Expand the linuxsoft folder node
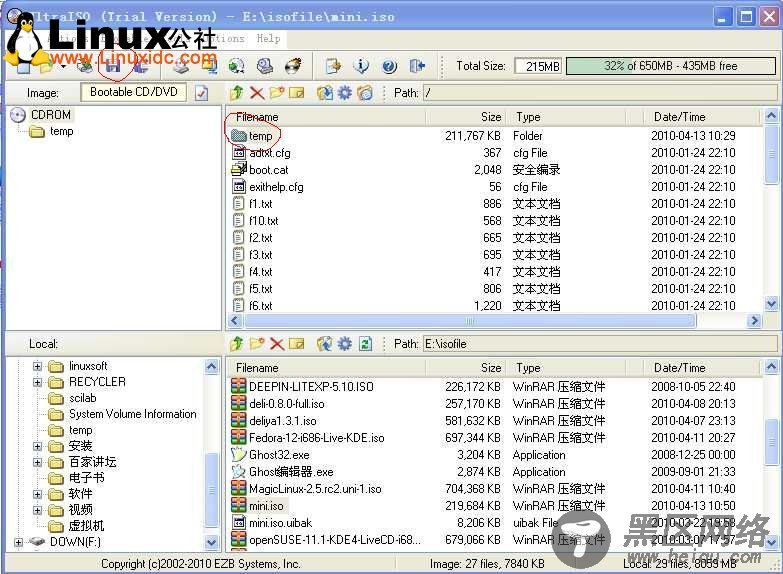Screen dimensions: 783x574 click(x=37, y=366)
